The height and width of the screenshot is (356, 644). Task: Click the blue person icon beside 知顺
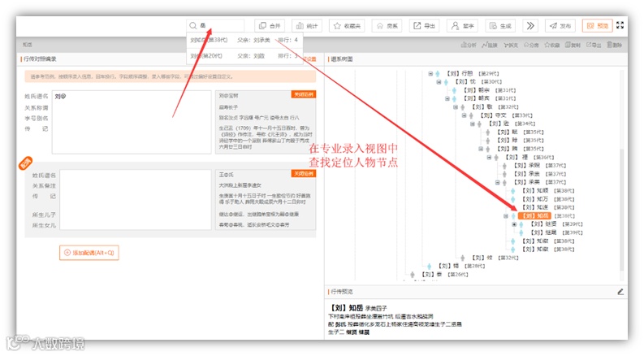pyautogui.click(x=513, y=191)
